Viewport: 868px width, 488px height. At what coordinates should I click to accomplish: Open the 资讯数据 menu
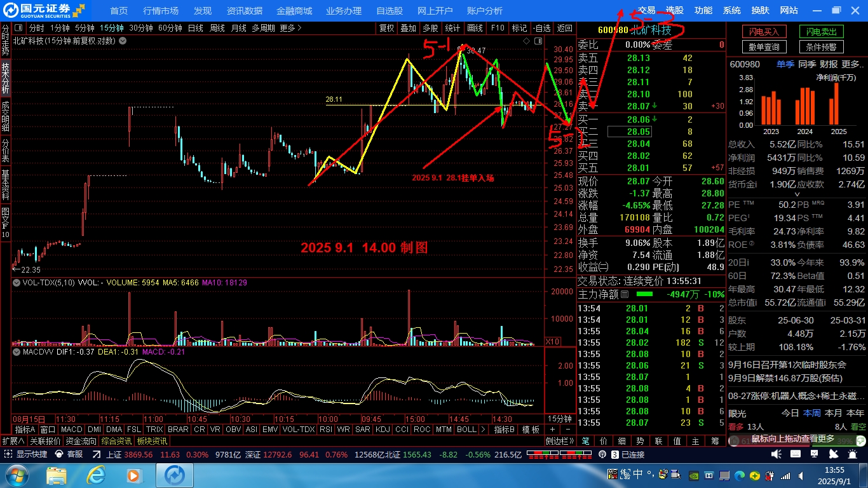click(245, 10)
